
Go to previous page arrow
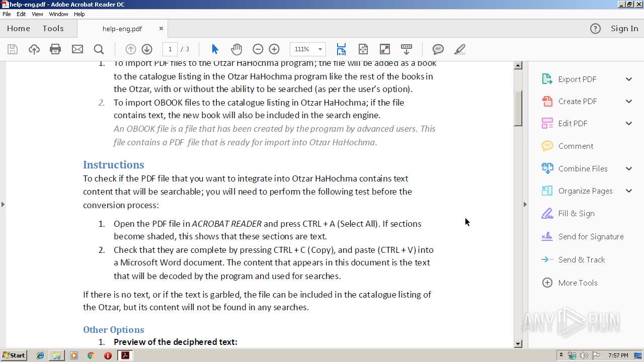[130, 49]
